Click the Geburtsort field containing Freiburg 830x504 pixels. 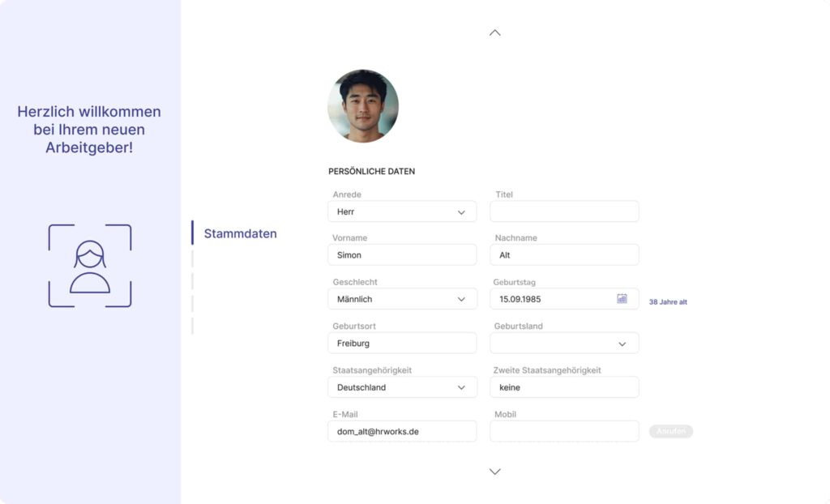402,344
